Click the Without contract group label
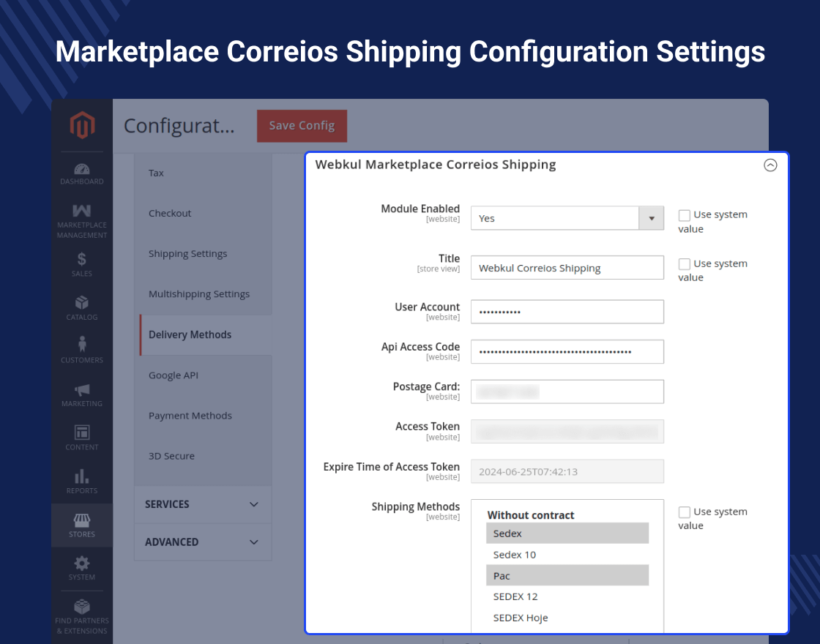 click(531, 515)
